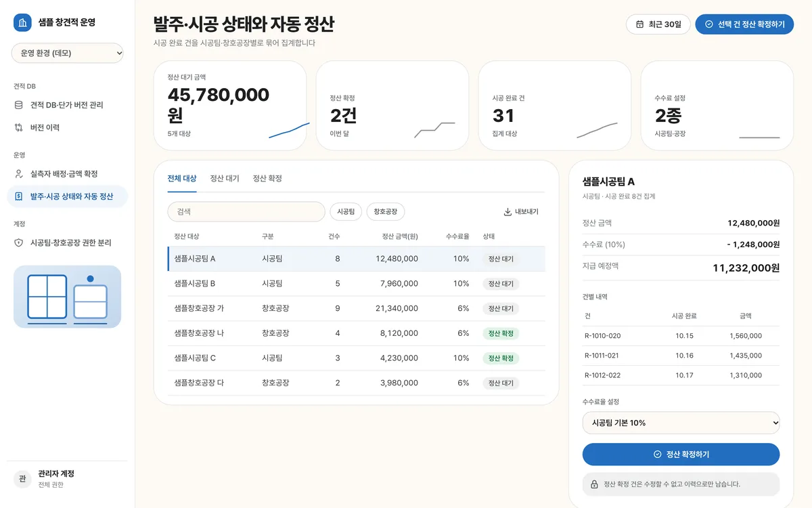Focus the 검색 search field
The height and width of the screenshot is (508, 812).
tap(246, 212)
